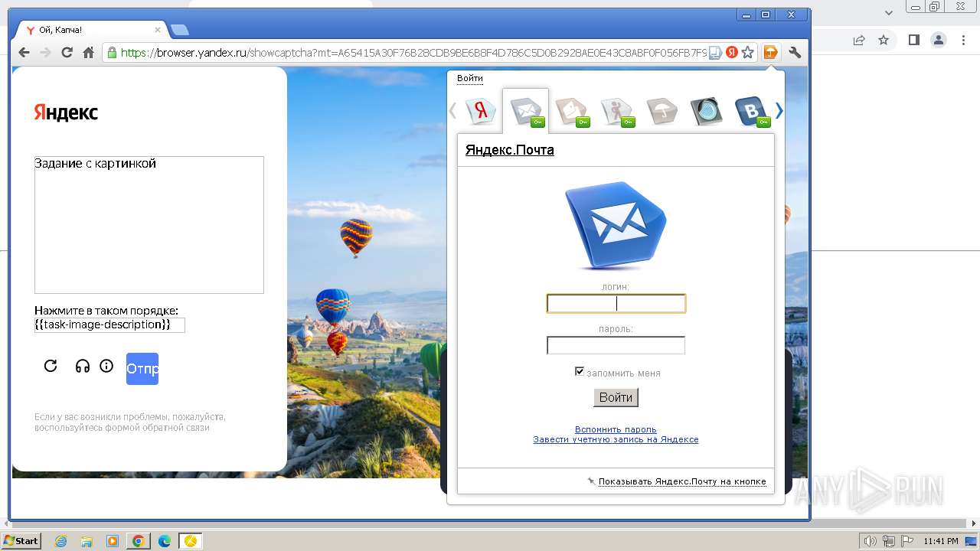Bookmark page with the star icon

point(748,52)
